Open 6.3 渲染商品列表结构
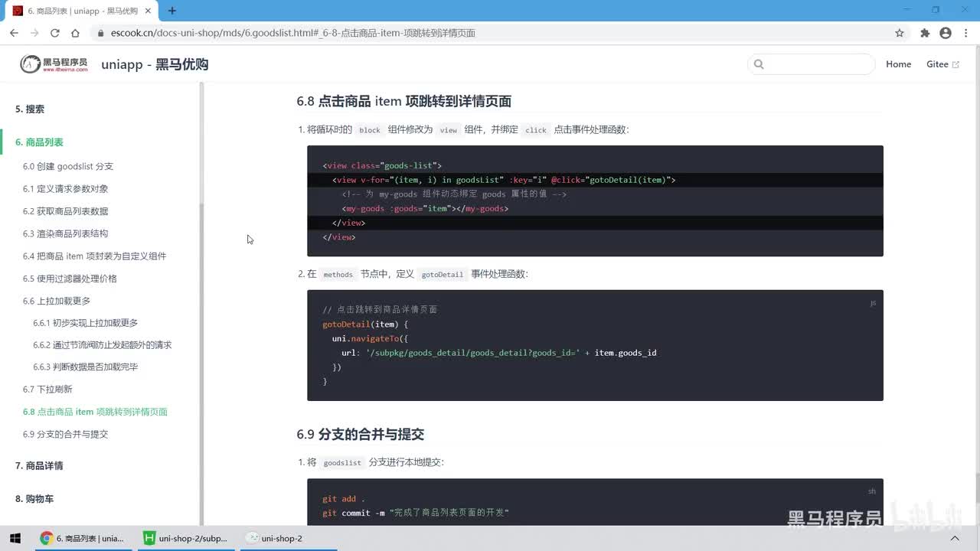The image size is (980, 551). (x=65, y=233)
